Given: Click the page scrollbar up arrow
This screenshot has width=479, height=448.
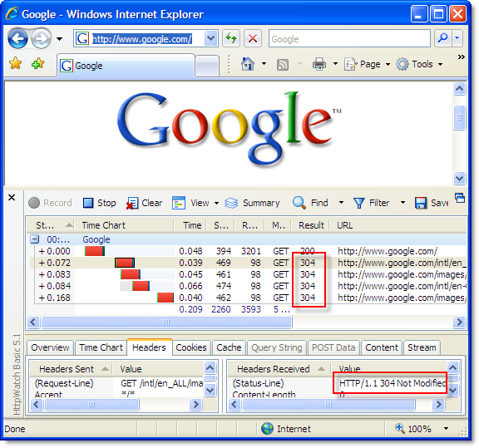Looking at the screenshot, I should click(x=459, y=89).
